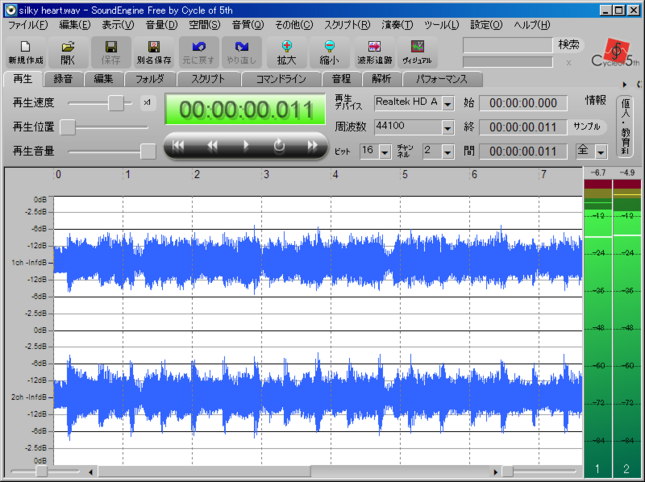Viewport: 645px width, 482px height.
Task: Toggle the サンプル sample display button
Action: [587, 127]
